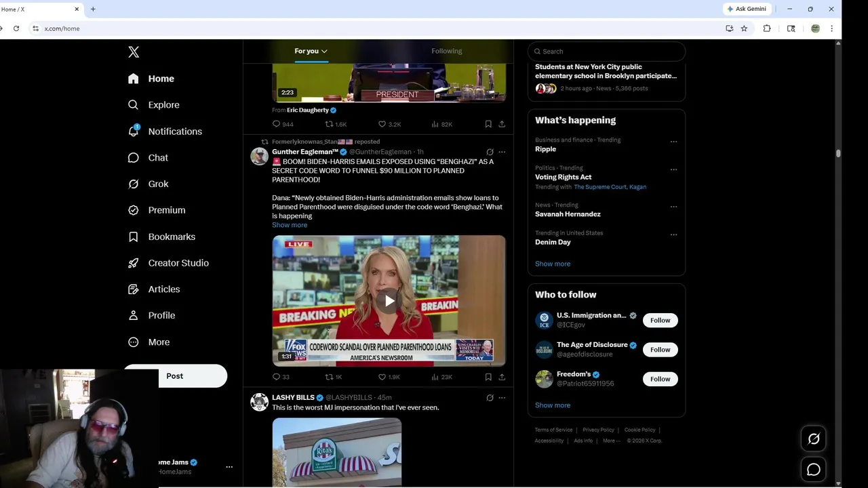The image size is (868, 488).
Task: Open Grok from the sidebar
Action: point(149,184)
